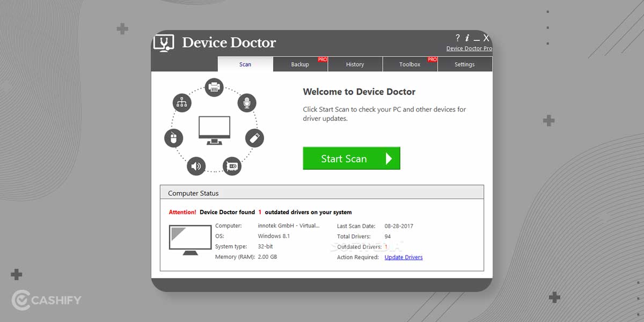Select the printer device icon
This screenshot has height=322, width=644.
pos(214,87)
